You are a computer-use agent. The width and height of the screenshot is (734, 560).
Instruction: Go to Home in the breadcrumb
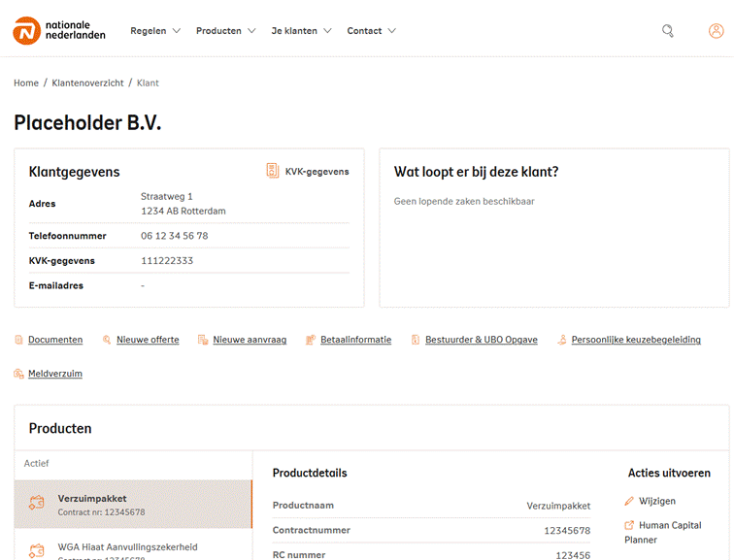click(26, 82)
